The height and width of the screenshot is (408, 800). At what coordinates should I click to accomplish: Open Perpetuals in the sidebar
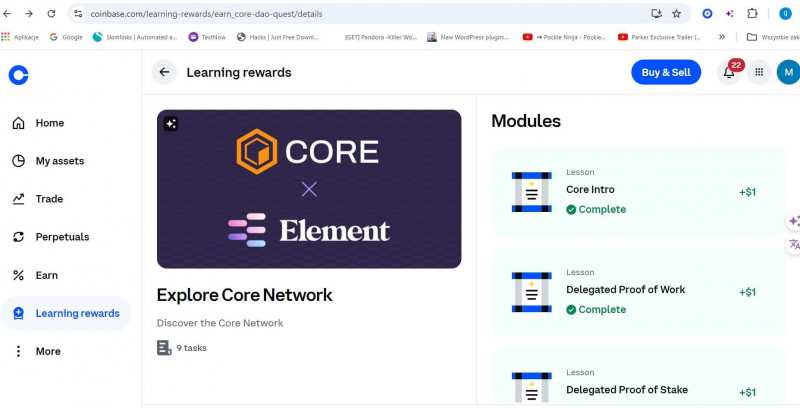coord(62,237)
